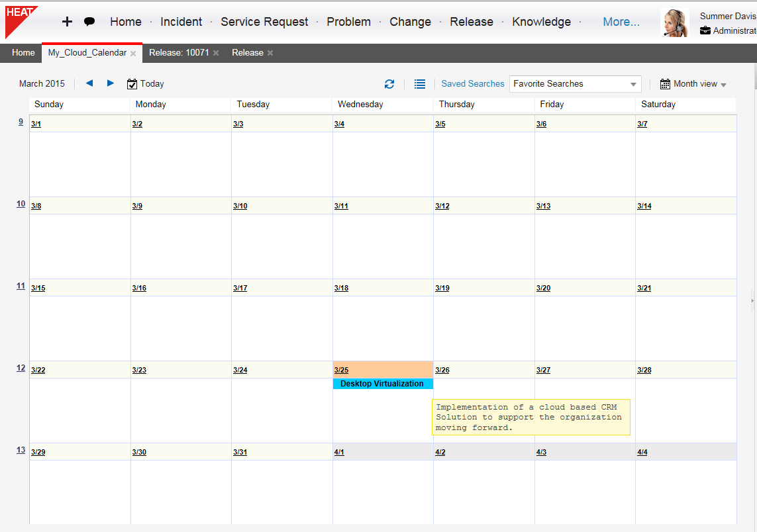Open the Favorite Searches dropdown
Viewport: 757px width, 532px height.
[575, 84]
